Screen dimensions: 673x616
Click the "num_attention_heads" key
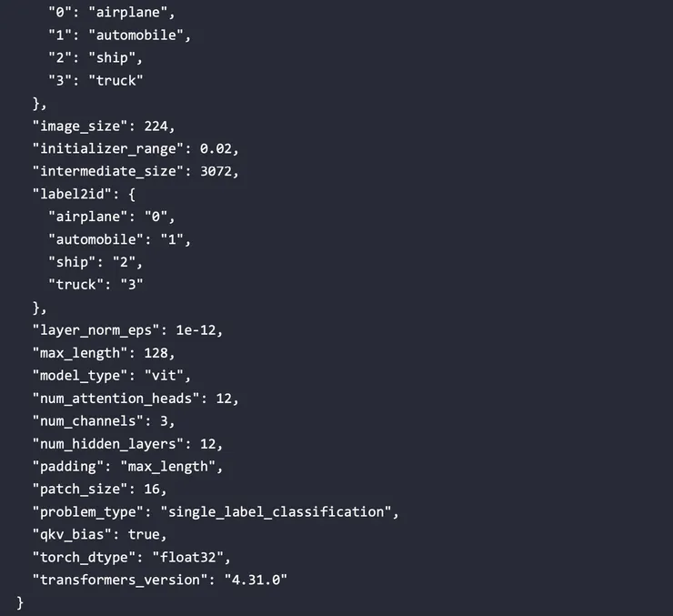[112, 398]
